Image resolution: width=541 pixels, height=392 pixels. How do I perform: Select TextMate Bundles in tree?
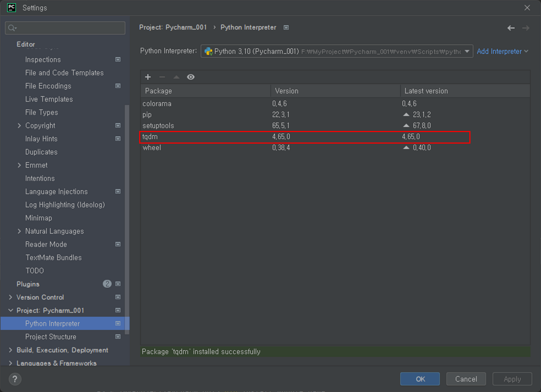[x=54, y=258]
